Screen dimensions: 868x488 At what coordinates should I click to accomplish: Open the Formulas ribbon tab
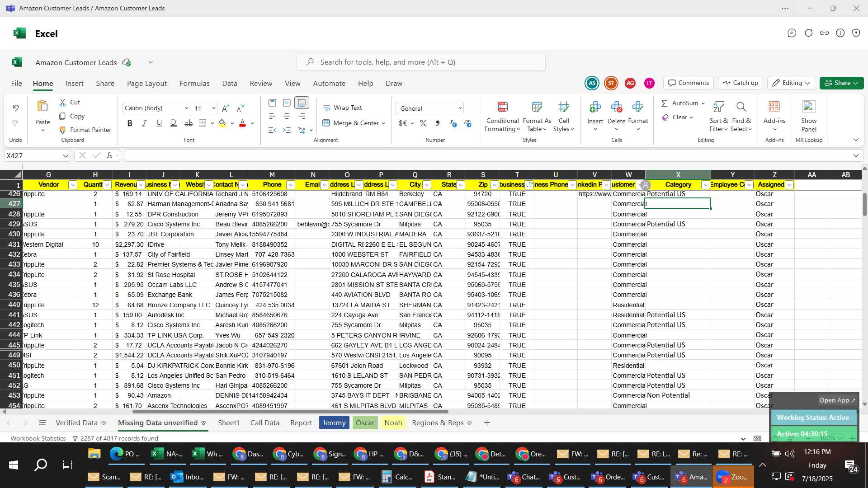tap(194, 84)
